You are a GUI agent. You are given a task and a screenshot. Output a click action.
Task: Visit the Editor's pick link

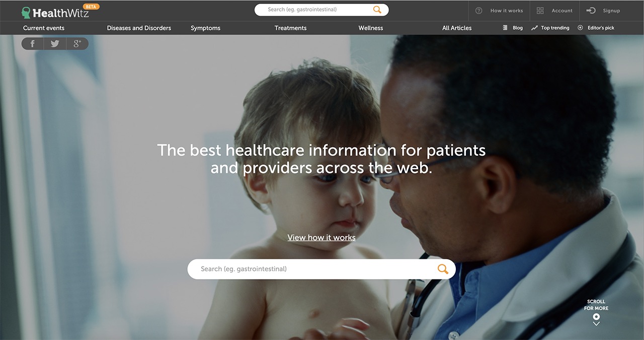pyautogui.click(x=596, y=28)
